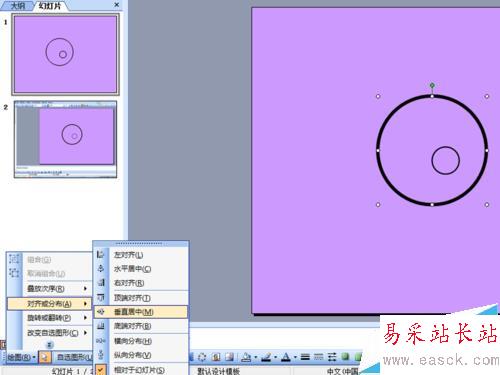Image resolution: width=500 pixels, height=375 pixels.
Task: Open arrow style icon
Action: click(x=332, y=357)
